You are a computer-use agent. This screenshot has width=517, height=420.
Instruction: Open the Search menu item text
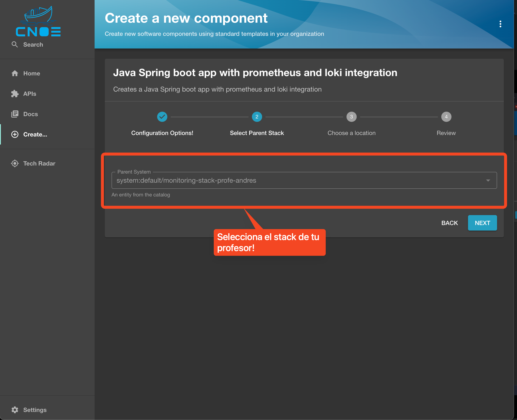click(x=33, y=45)
